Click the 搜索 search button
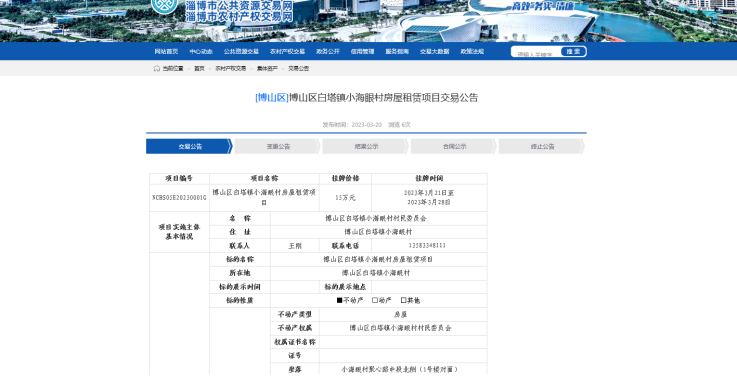The height and width of the screenshot is (376, 737). click(573, 52)
